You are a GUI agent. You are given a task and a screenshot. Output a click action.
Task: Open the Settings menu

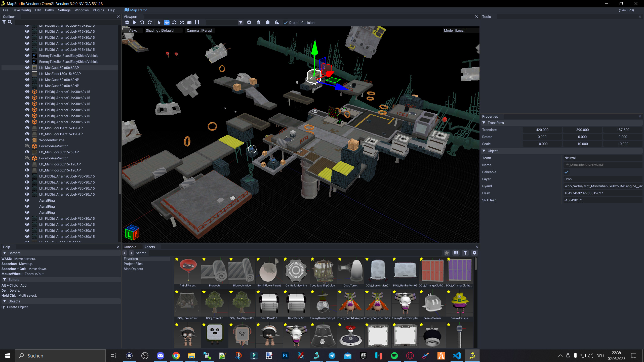pos(64,10)
